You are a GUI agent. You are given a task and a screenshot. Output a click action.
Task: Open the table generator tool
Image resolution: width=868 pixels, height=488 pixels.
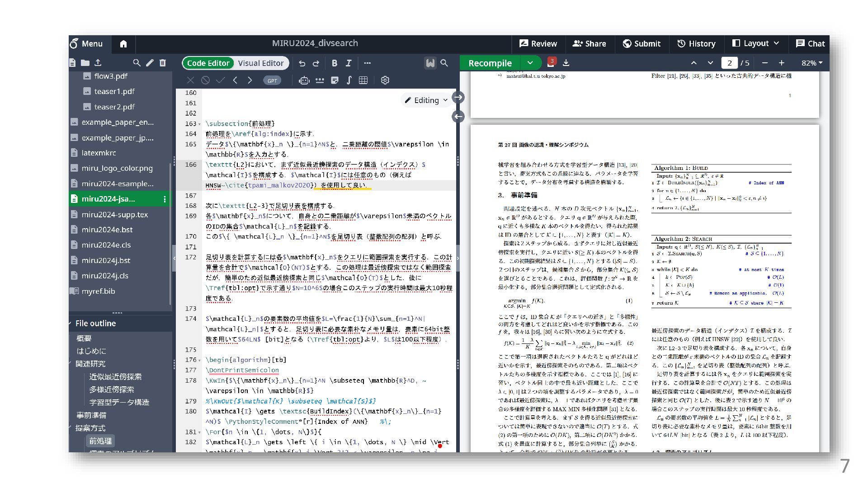click(x=363, y=80)
